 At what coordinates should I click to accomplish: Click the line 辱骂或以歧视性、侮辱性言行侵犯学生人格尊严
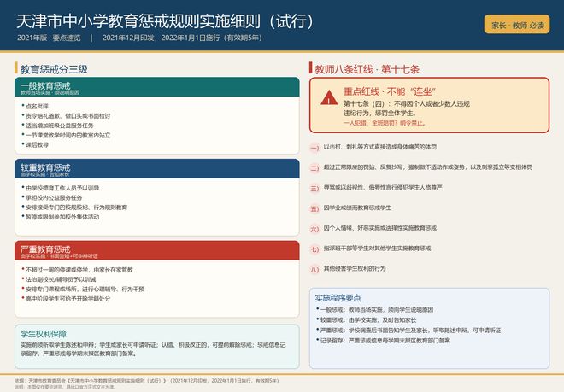click(x=383, y=187)
